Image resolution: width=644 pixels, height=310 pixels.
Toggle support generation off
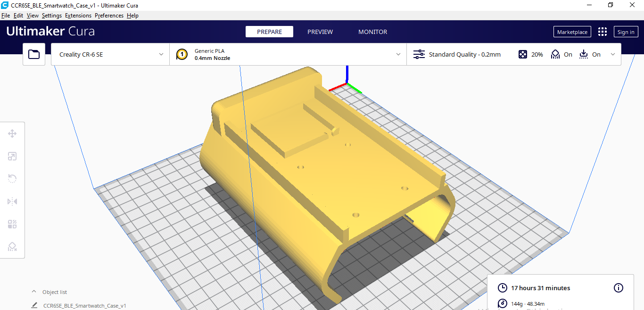coord(561,54)
